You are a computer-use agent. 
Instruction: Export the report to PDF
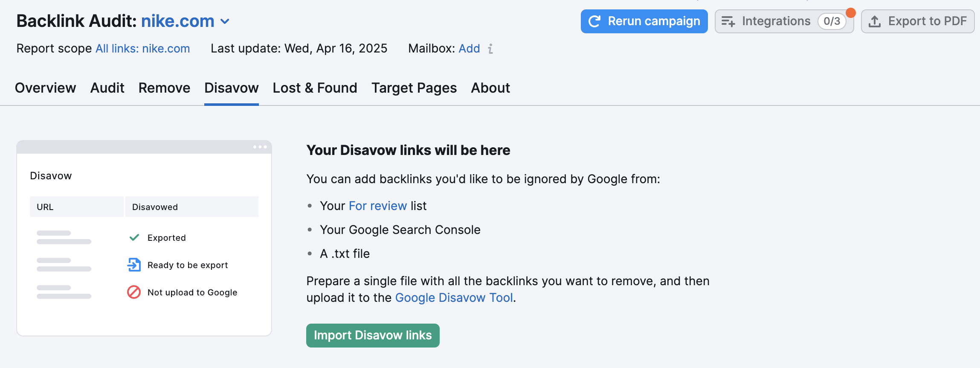(918, 21)
